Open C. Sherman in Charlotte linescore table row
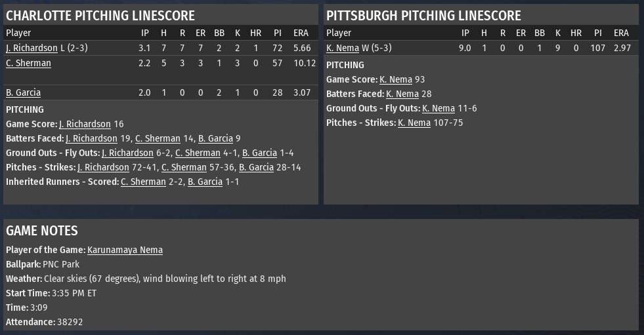Screen dimensions: 644x335 click(x=28, y=63)
